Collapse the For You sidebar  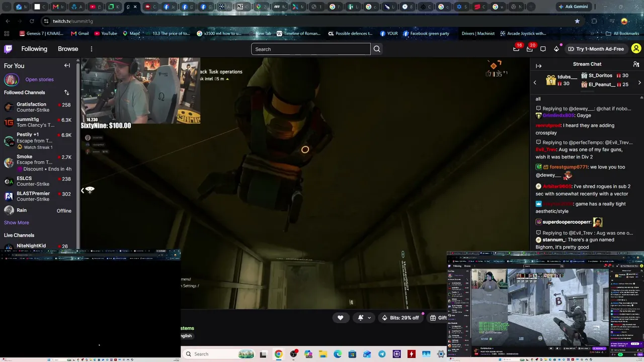pos(67,65)
